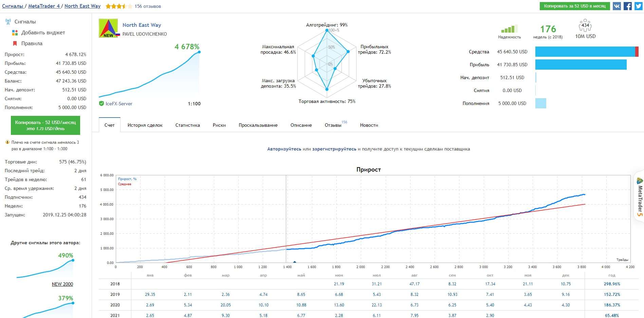The height and width of the screenshot is (318, 644).
Task: Open the MetaTrader 5 side tab
Action: point(639,197)
